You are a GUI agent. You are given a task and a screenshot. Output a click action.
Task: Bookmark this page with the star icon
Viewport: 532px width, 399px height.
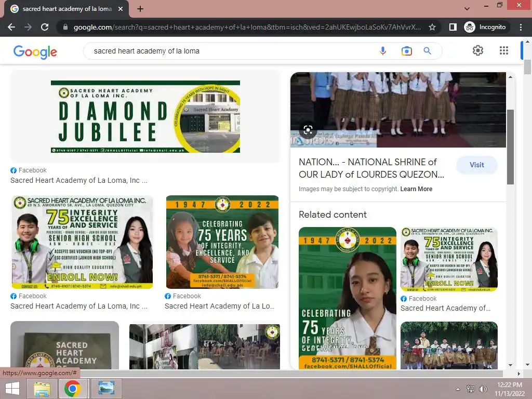432,27
